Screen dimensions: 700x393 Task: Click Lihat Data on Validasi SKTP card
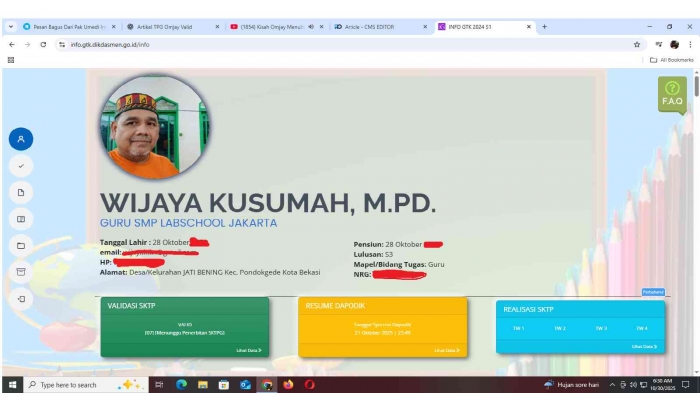(249, 350)
